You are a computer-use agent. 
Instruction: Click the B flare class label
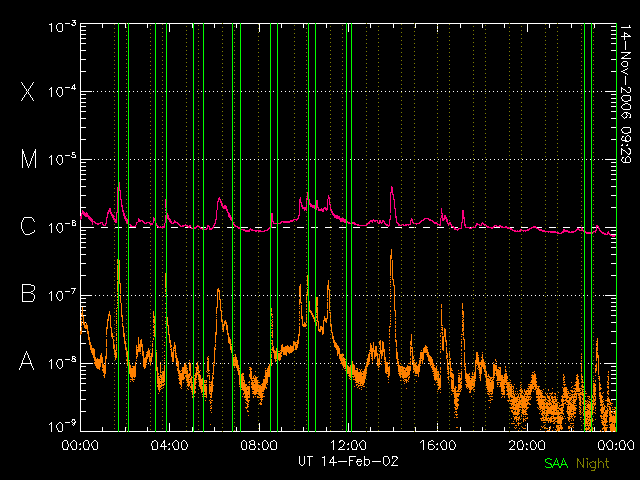28,293
